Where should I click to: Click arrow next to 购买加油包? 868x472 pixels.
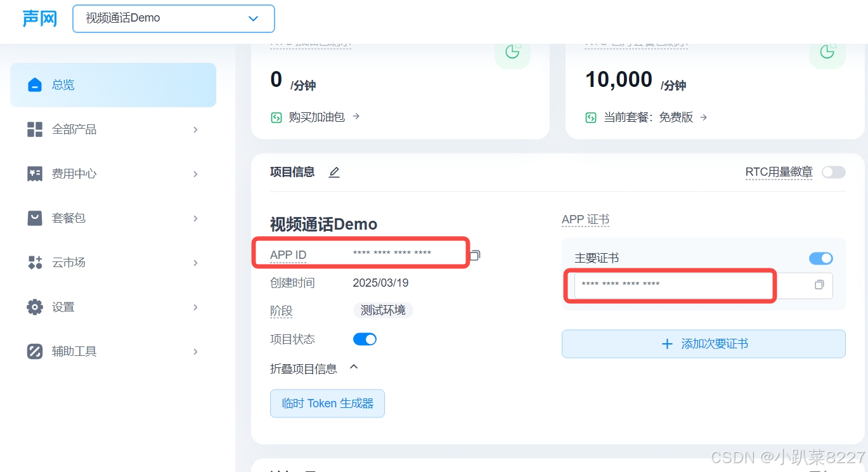tap(356, 117)
